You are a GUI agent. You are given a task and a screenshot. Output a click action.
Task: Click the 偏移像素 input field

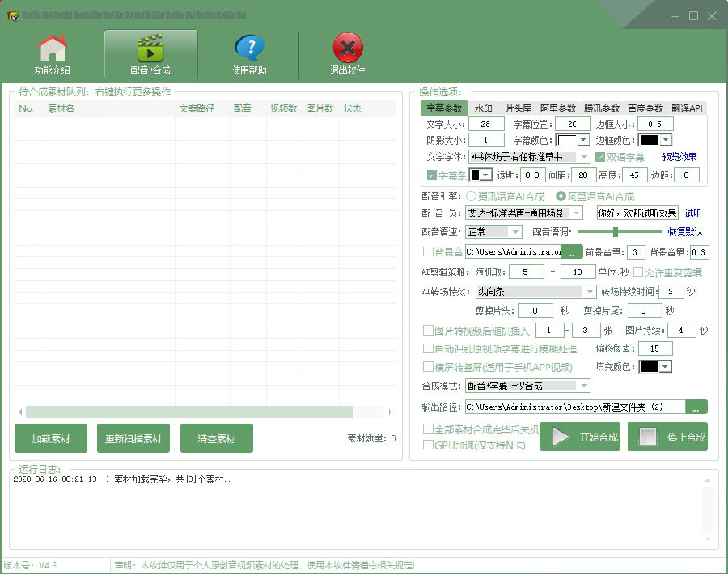[655, 348]
